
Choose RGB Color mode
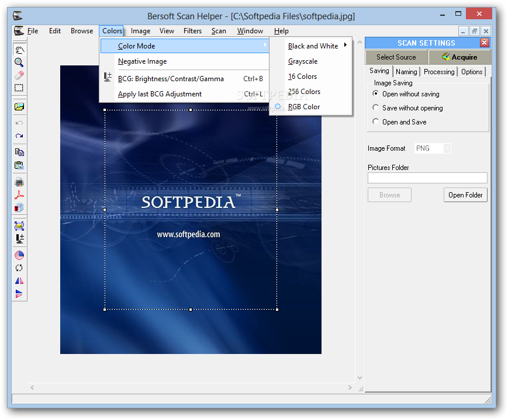310,107
